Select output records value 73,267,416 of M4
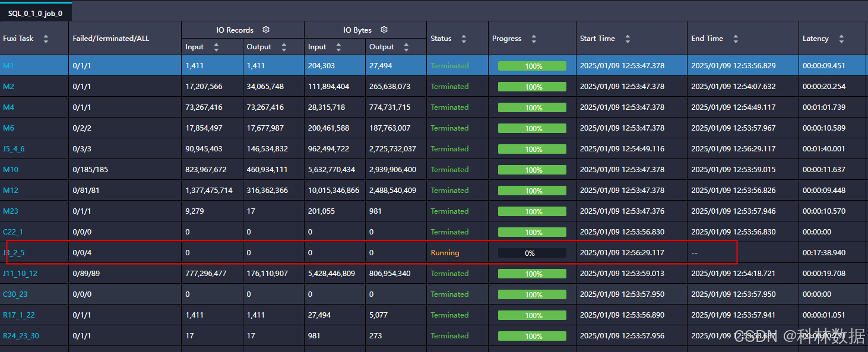868x352 pixels. pos(265,107)
